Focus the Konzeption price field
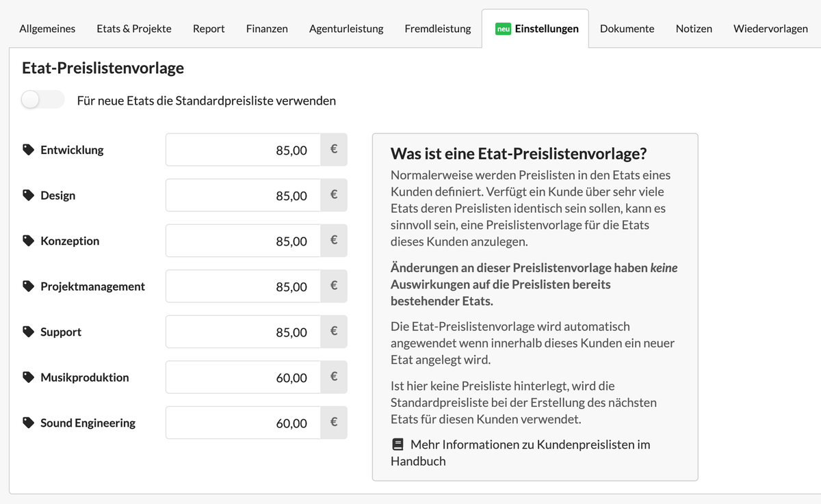Viewport: 821px width, 504px height. coord(244,241)
